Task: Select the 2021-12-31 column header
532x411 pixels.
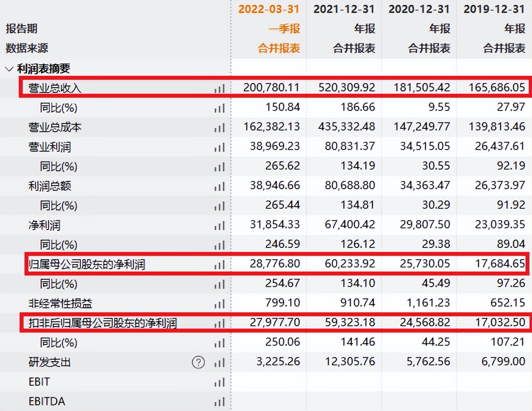Action: pyautogui.click(x=344, y=9)
